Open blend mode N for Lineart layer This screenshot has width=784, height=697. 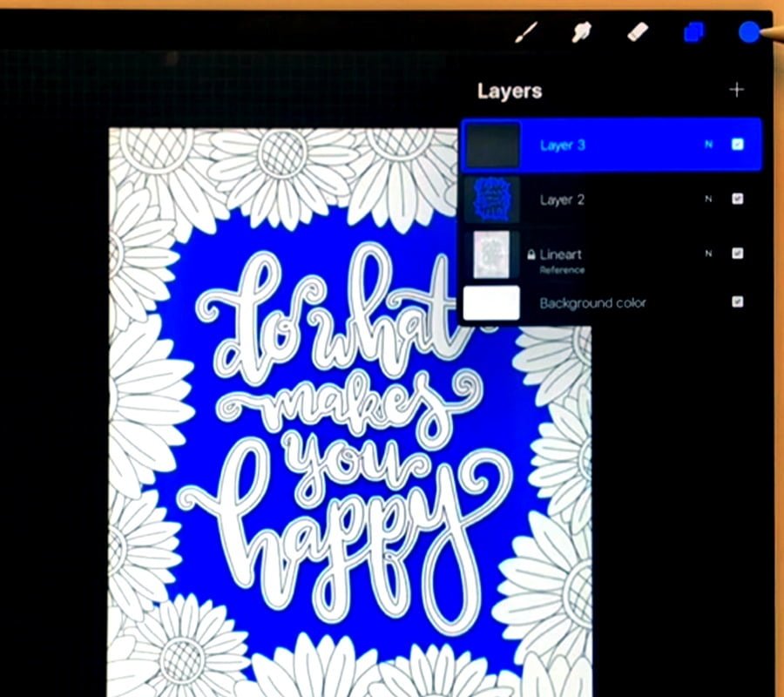tap(708, 254)
